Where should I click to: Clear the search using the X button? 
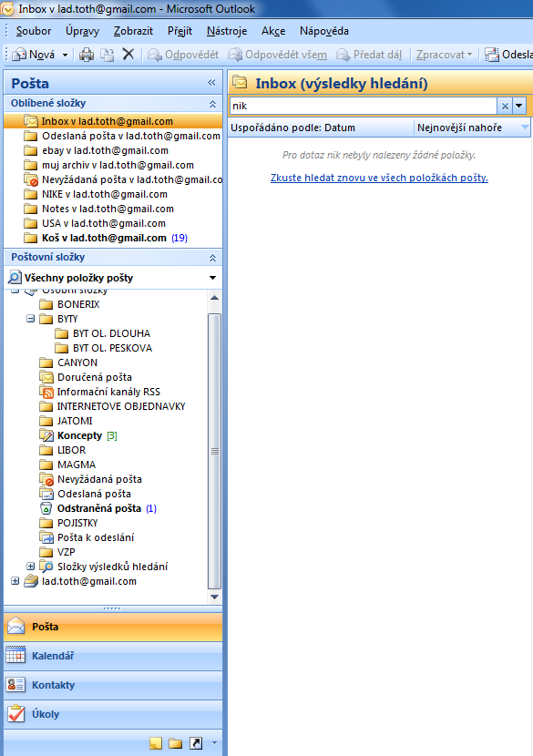click(x=505, y=106)
